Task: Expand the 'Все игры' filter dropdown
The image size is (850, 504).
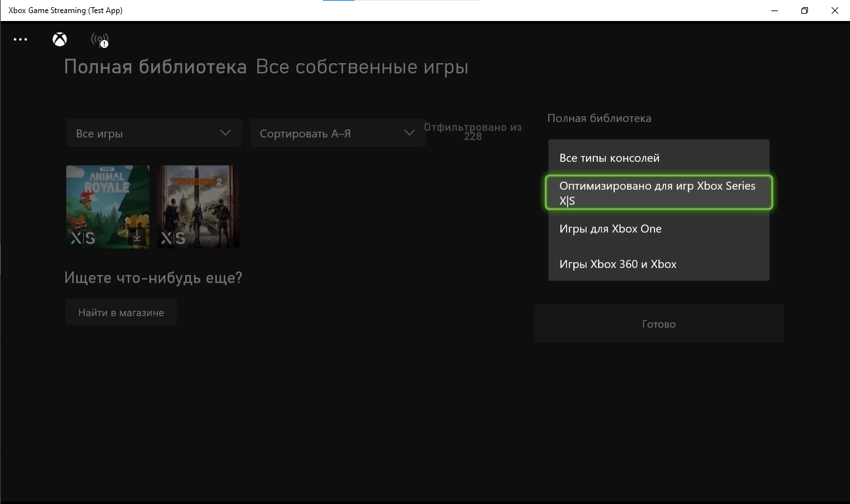Action: point(154,133)
